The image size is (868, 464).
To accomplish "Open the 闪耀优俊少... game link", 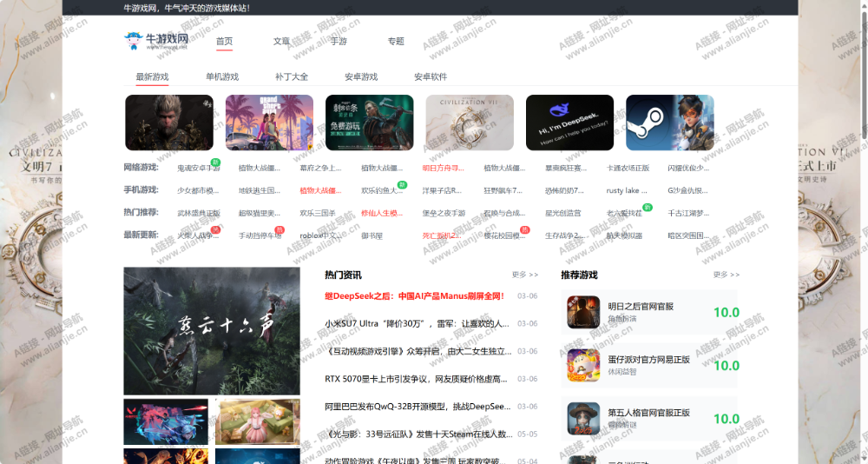I will click(x=688, y=168).
